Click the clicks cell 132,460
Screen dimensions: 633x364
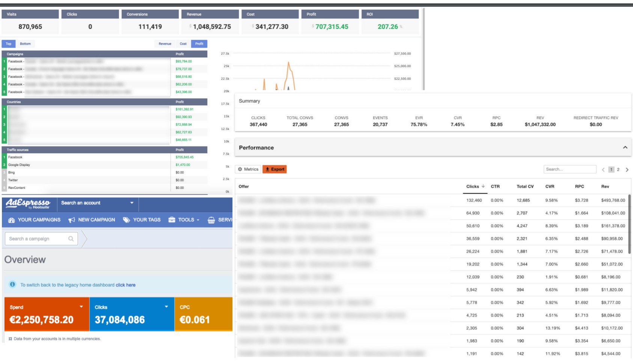[x=474, y=200]
